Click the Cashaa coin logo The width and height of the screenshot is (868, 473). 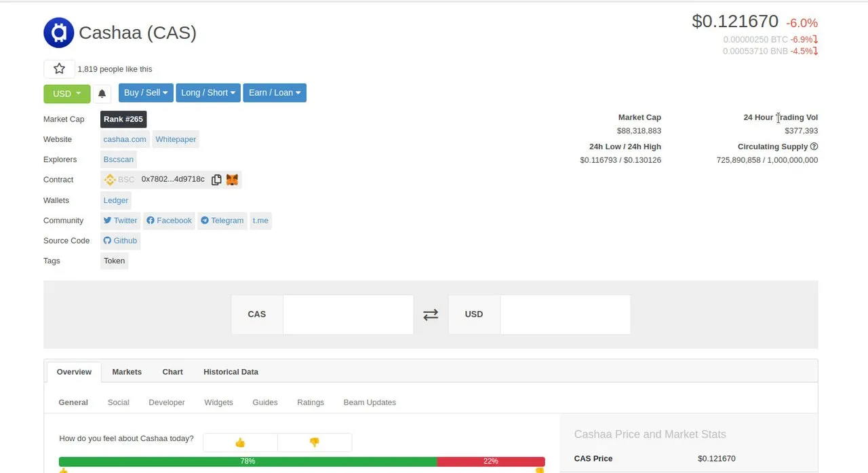(58, 33)
